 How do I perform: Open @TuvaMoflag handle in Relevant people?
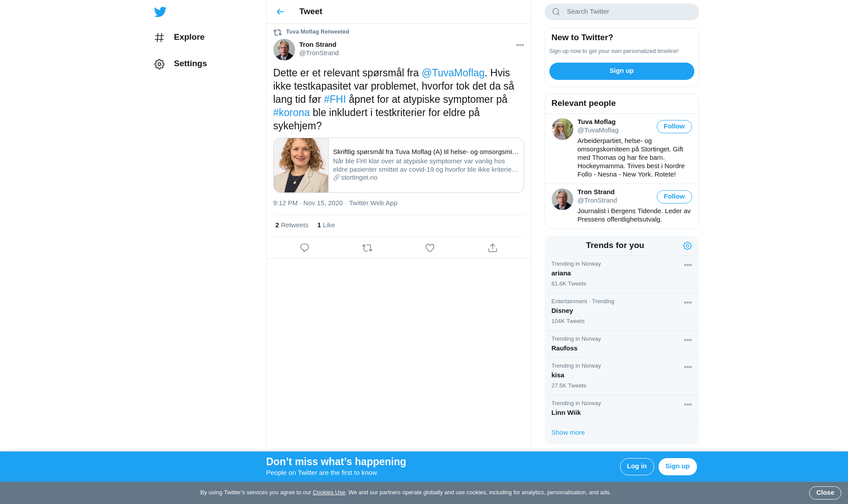coord(598,130)
